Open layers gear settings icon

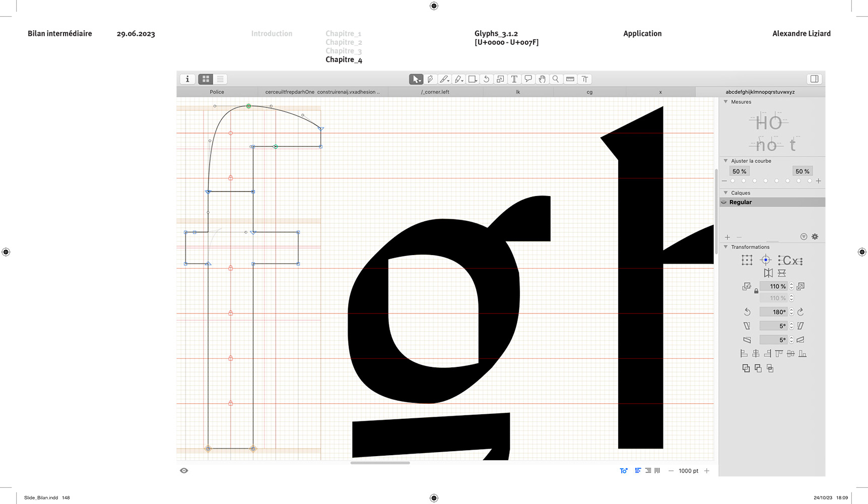pyautogui.click(x=815, y=237)
